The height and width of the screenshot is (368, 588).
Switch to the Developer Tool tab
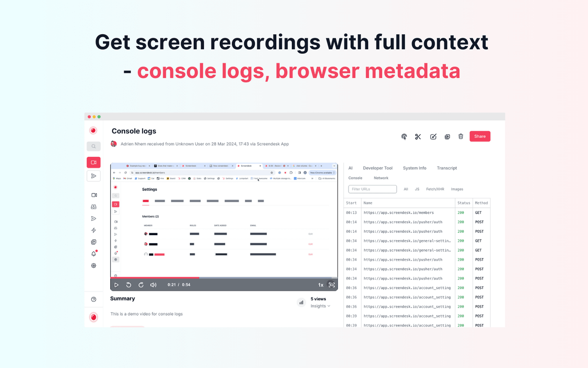click(378, 168)
